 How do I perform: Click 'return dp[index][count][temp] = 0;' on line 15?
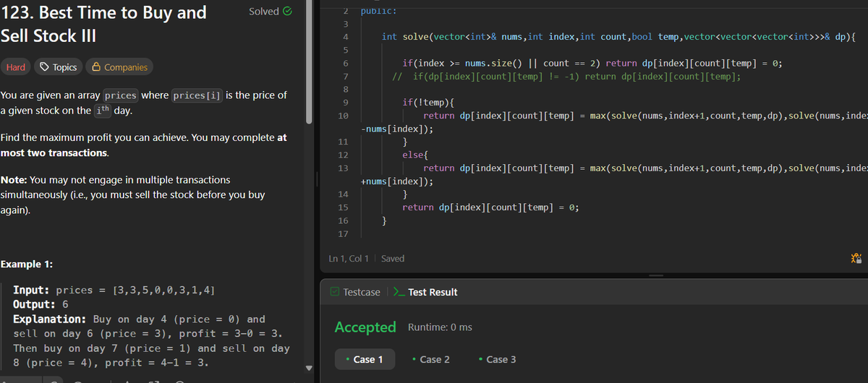pos(490,207)
